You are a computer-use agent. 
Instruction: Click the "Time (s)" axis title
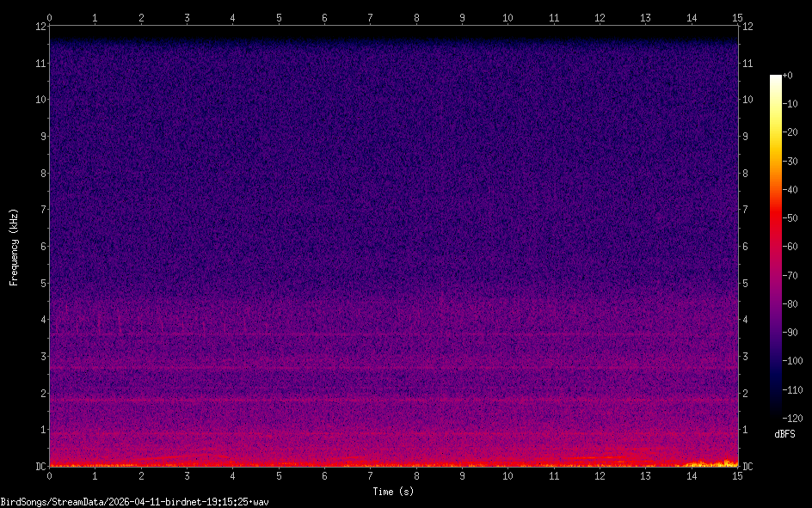coord(393,492)
